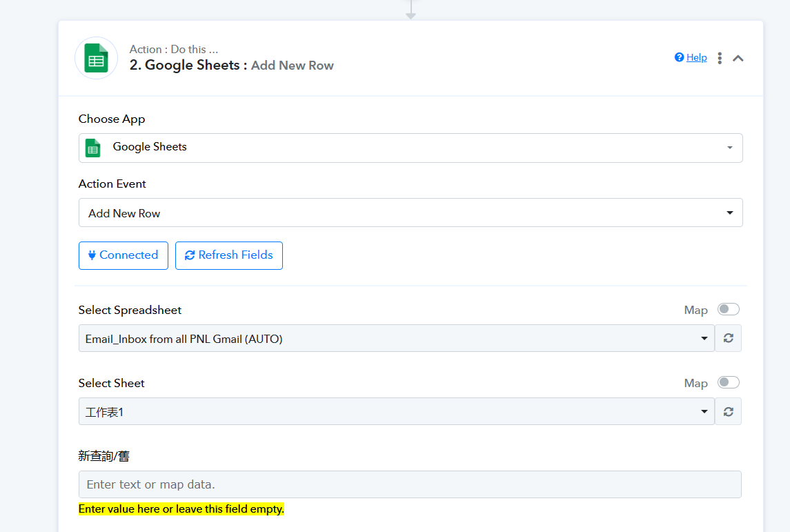Toggle Map switch for Select Spreadsheet
790x532 pixels.
(729, 309)
